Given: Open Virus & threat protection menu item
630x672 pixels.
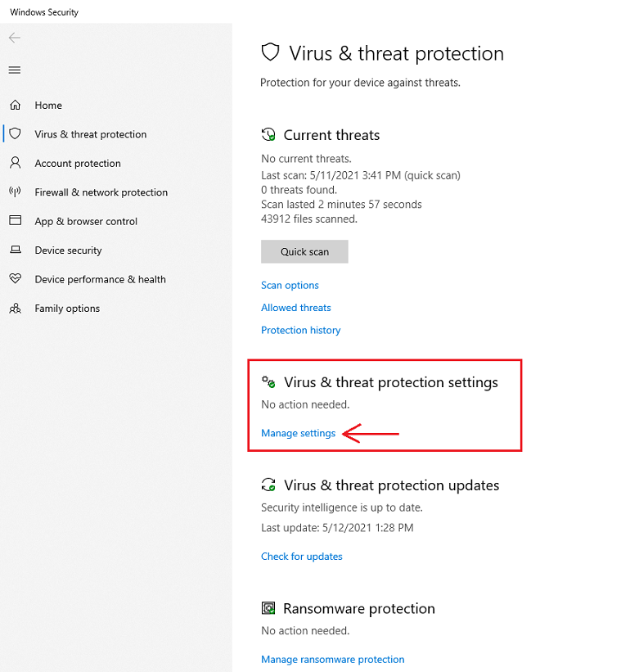Looking at the screenshot, I should (90, 134).
